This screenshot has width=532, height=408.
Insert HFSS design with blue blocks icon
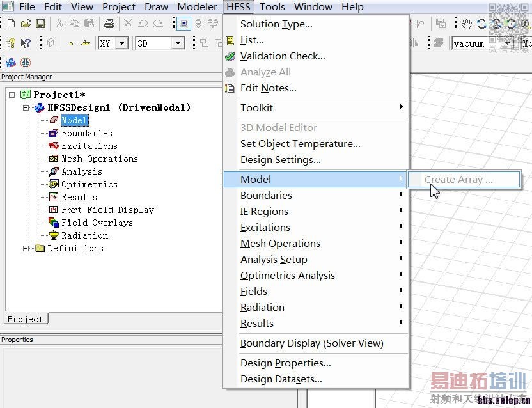point(10,63)
